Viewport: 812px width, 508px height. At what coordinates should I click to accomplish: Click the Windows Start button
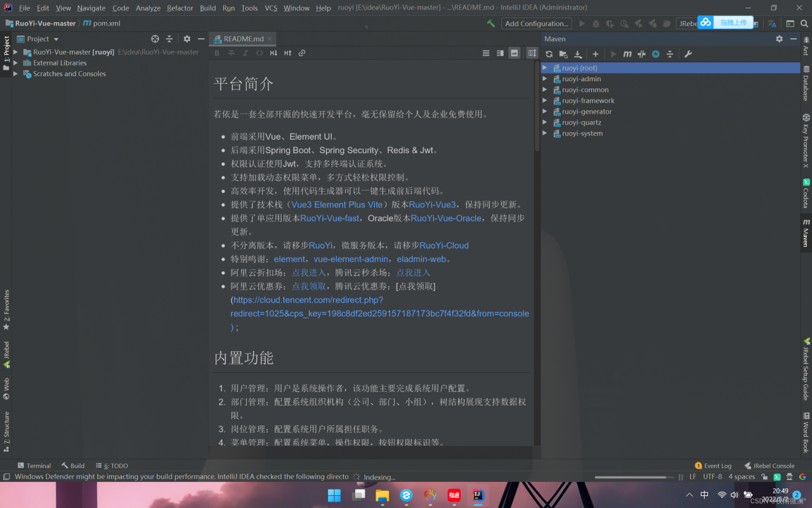[x=334, y=495]
